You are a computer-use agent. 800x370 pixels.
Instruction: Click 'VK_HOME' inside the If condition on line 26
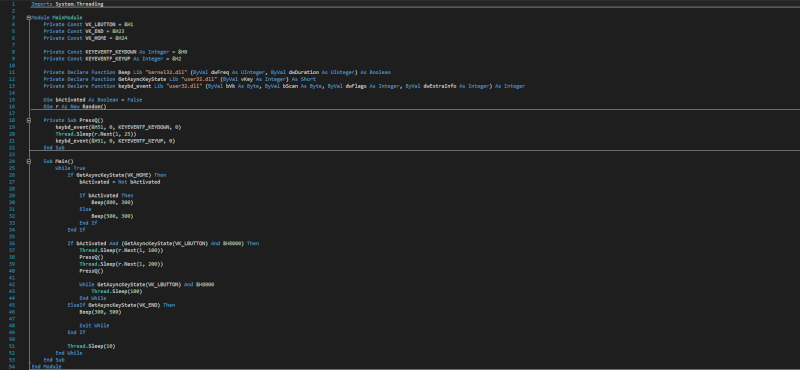point(137,175)
